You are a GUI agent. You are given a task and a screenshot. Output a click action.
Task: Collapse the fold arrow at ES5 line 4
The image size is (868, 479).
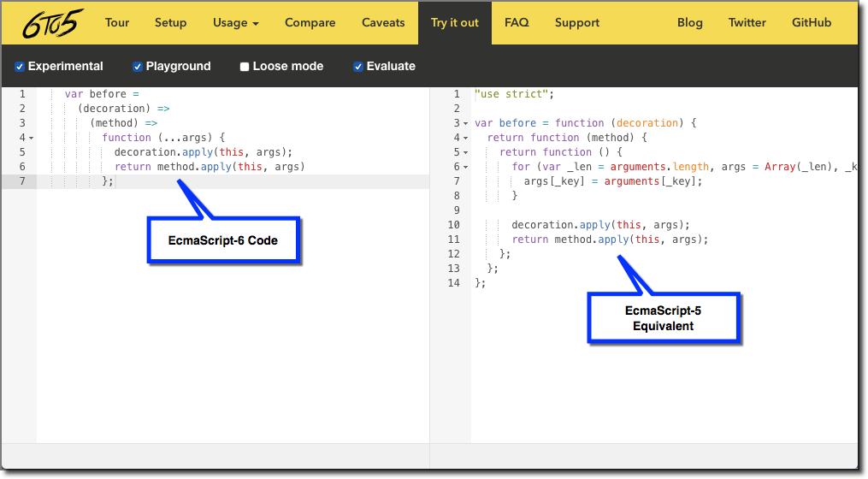[x=465, y=138]
